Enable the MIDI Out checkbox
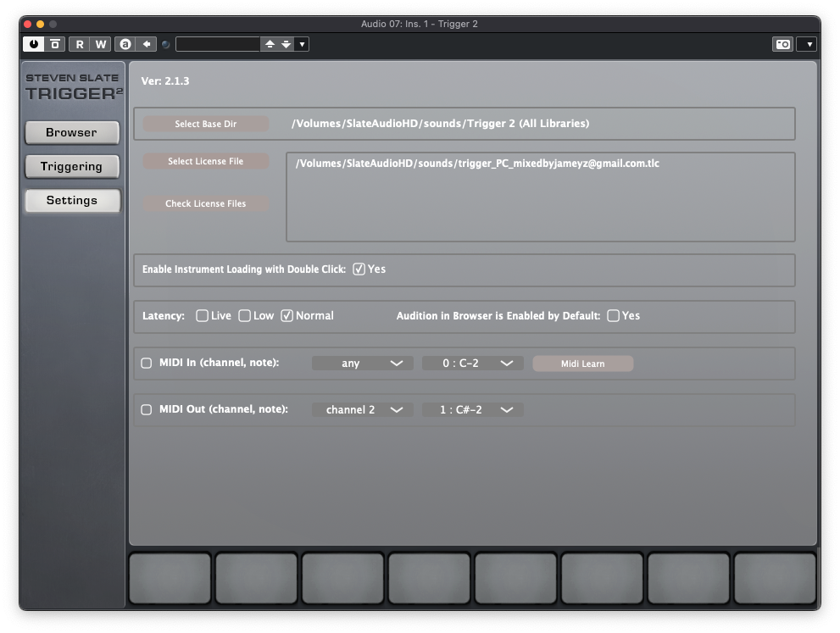This screenshot has width=840, height=633. [x=147, y=409]
